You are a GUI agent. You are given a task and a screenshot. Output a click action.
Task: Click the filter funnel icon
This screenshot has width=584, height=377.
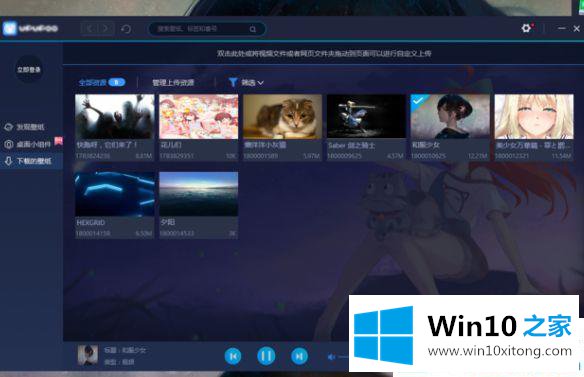pyautogui.click(x=233, y=82)
